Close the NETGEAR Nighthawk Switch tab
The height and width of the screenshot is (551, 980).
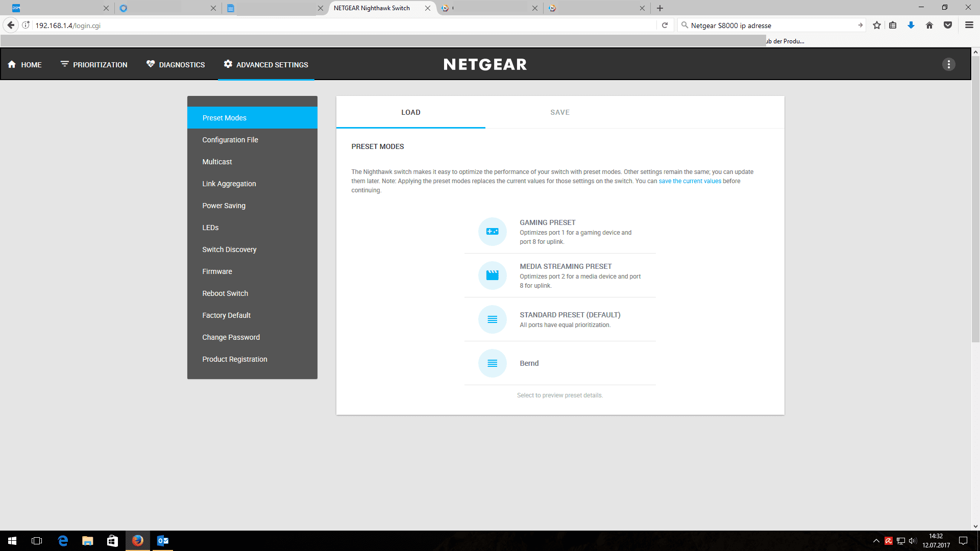tap(428, 8)
